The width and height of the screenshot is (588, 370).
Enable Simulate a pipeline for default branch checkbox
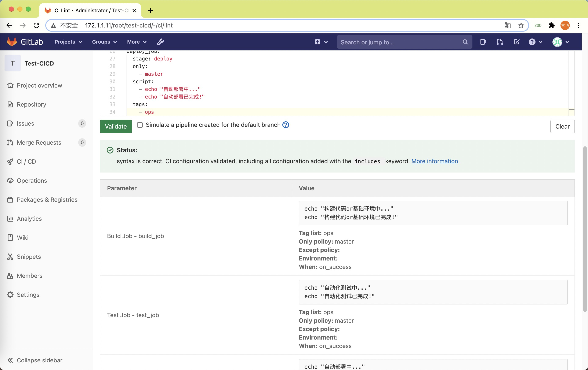140,125
